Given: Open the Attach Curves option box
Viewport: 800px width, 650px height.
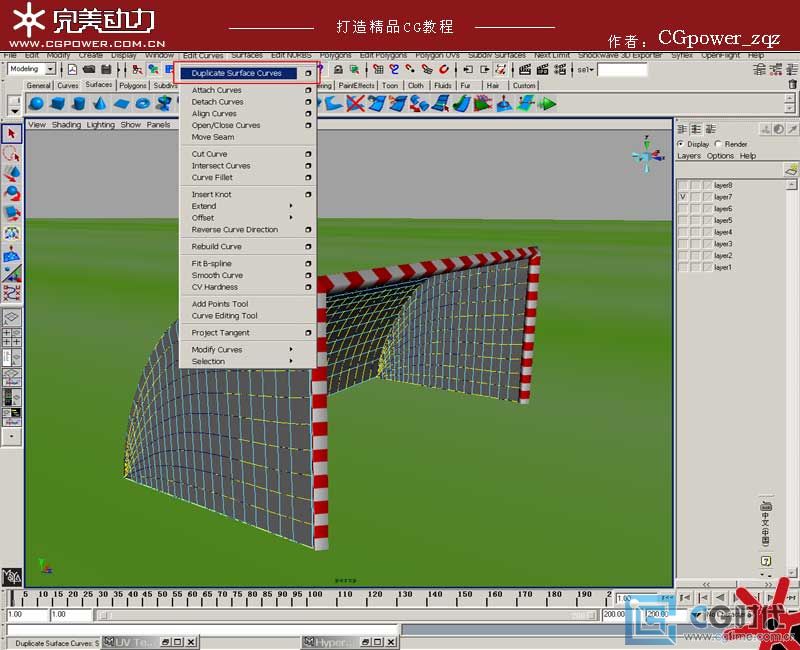Looking at the screenshot, I should click(308, 90).
